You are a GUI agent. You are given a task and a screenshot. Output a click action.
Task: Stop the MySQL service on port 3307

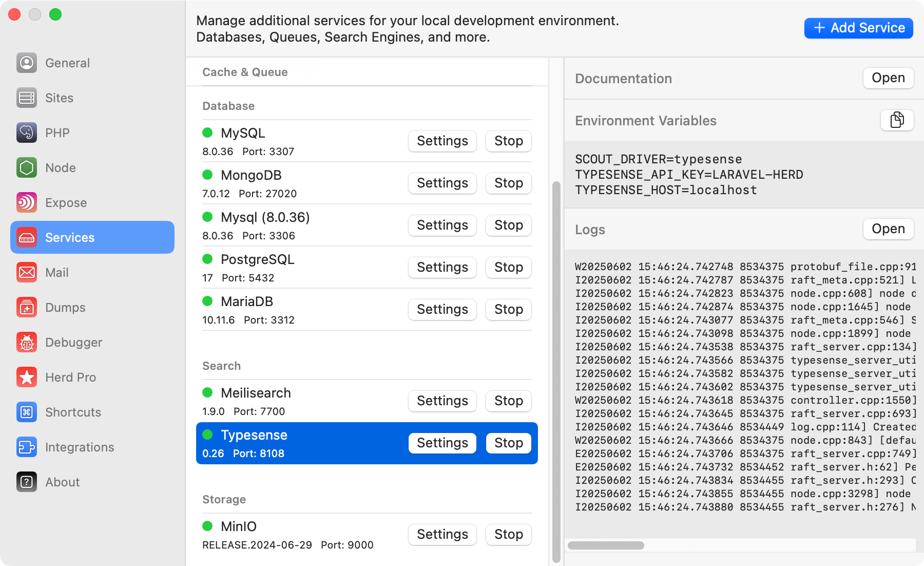point(508,141)
